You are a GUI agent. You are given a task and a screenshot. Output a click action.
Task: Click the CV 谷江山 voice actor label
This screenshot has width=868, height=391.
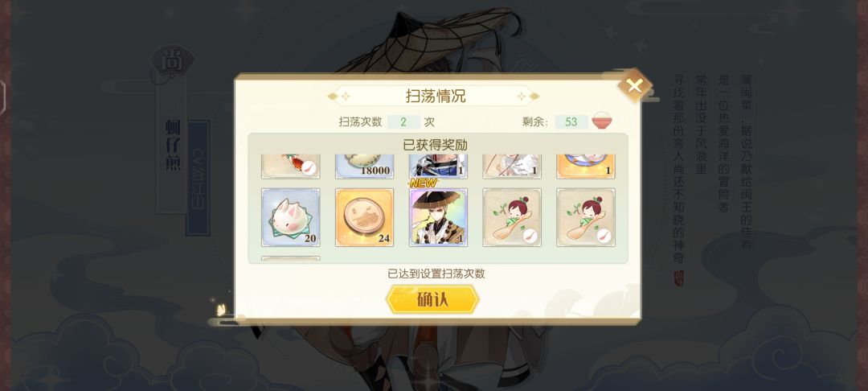tap(199, 179)
